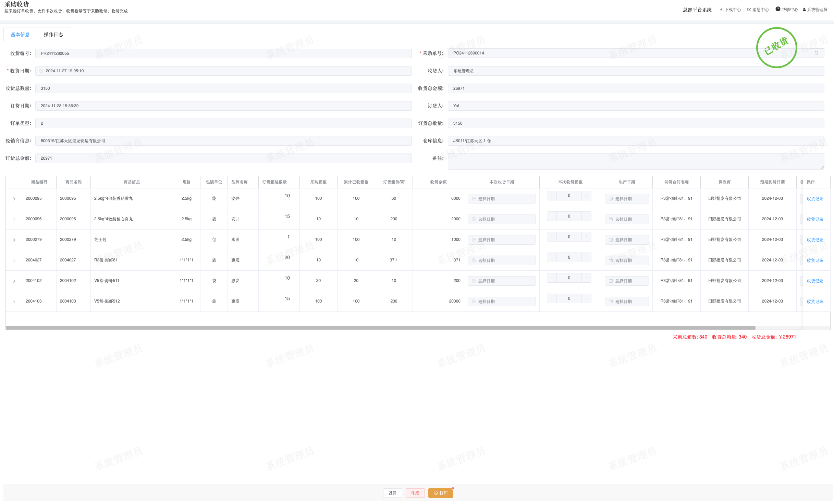
Task: Open 下载中心 download icon in header
Action: tap(721, 10)
